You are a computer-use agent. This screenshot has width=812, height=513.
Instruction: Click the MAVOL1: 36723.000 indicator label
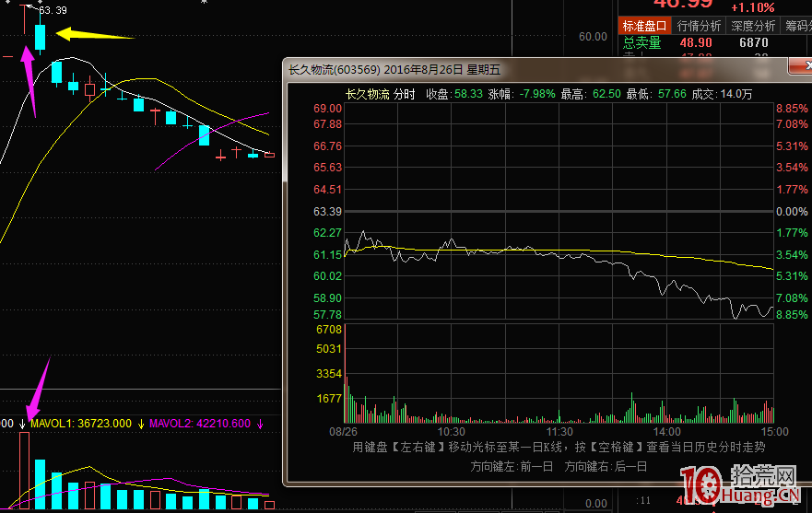tap(81, 424)
